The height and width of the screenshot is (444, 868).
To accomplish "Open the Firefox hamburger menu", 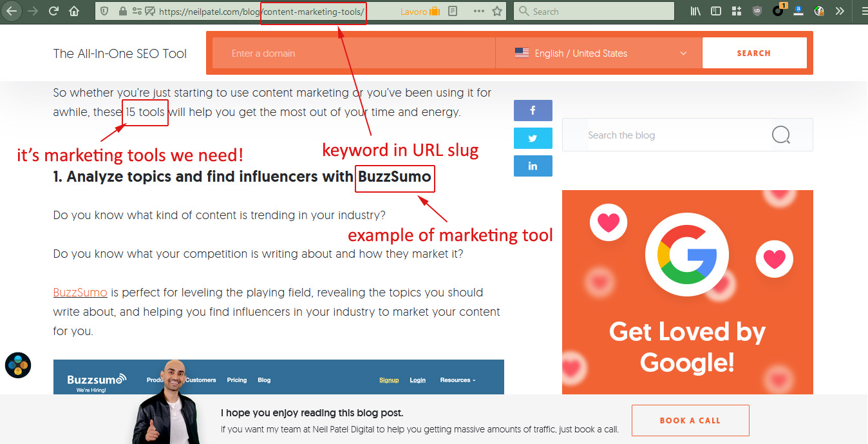I will pyautogui.click(x=863, y=11).
